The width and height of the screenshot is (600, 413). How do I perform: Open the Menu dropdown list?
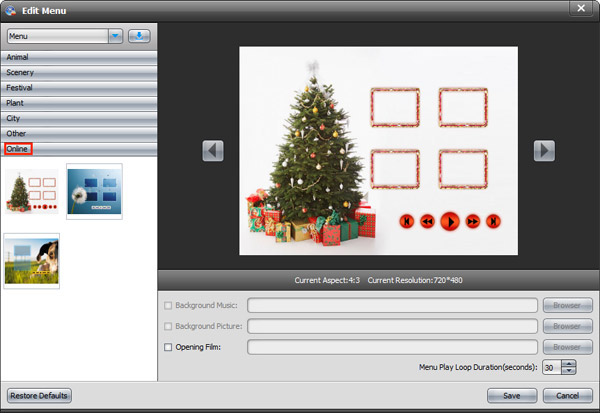[x=115, y=36]
